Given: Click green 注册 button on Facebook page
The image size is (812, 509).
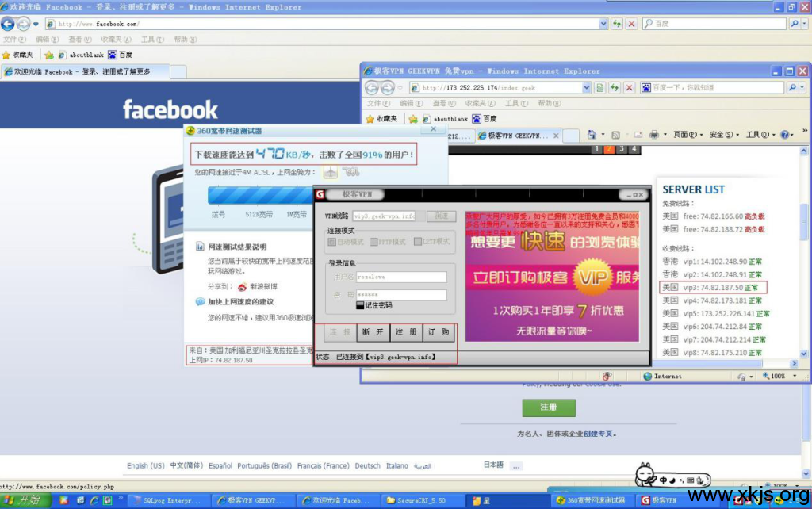Looking at the screenshot, I should click(549, 408).
